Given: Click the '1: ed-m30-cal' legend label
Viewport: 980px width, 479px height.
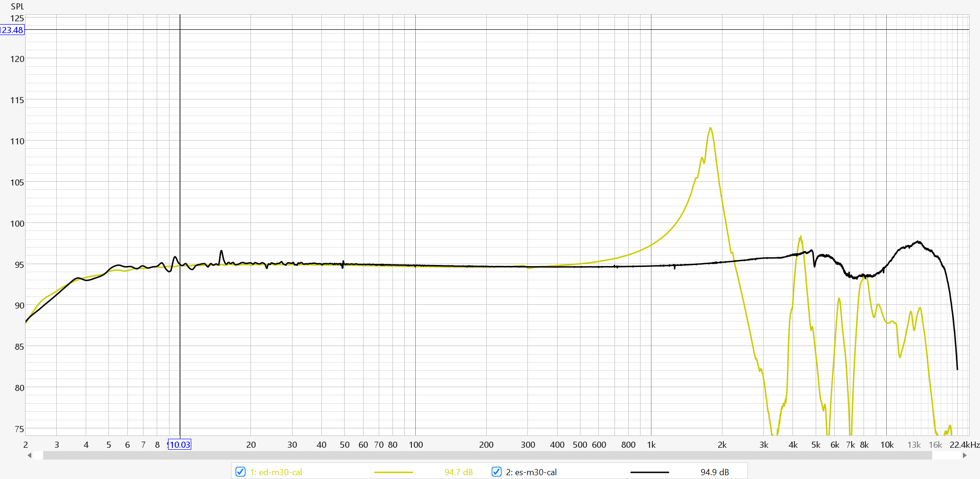Looking at the screenshot, I should click(276, 472).
